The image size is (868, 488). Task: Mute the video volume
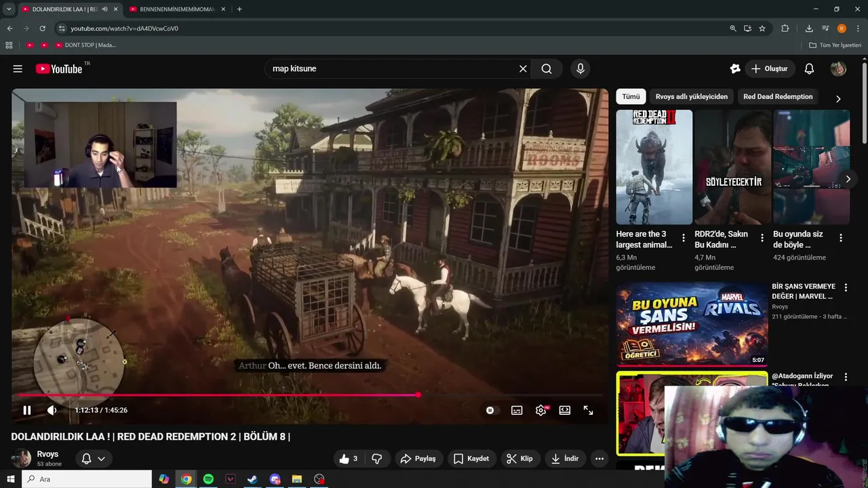click(52, 410)
